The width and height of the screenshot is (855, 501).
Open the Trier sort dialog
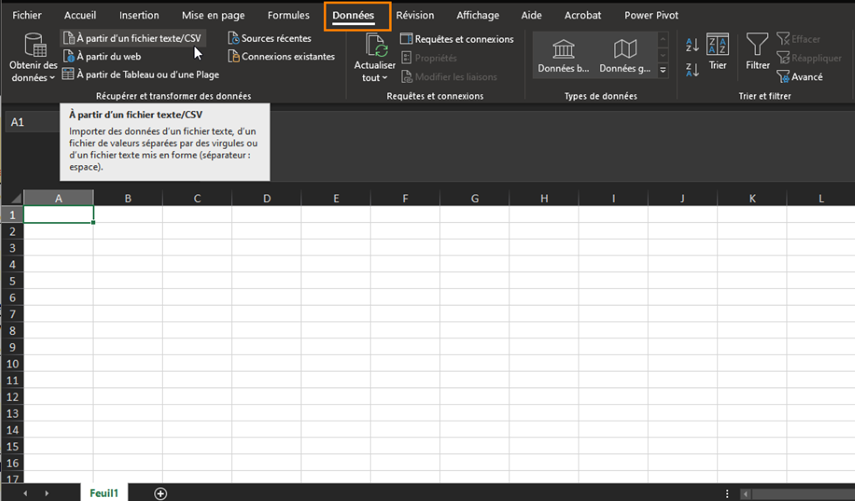(x=718, y=52)
